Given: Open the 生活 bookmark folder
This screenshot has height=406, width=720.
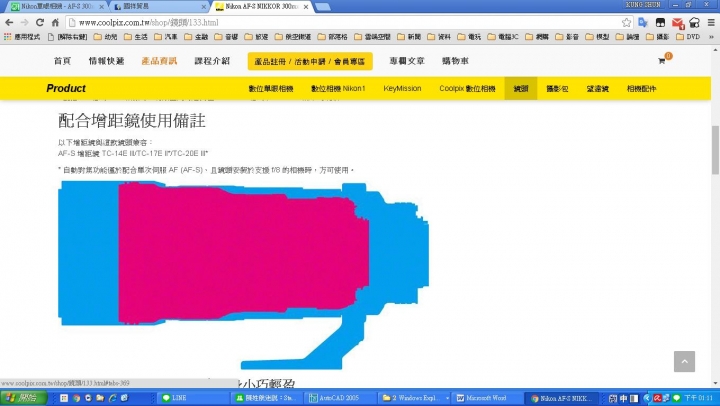Looking at the screenshot, I should pos(136,37).
